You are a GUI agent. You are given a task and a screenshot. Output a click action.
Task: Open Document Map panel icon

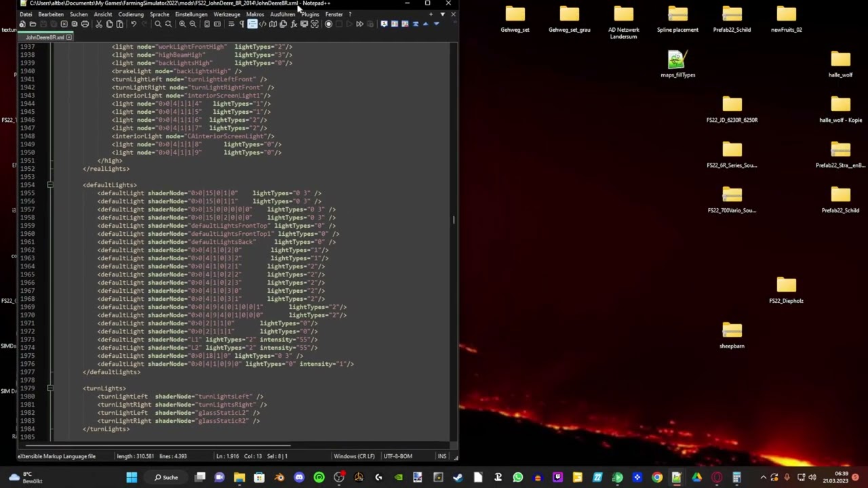tap(273, 24)
